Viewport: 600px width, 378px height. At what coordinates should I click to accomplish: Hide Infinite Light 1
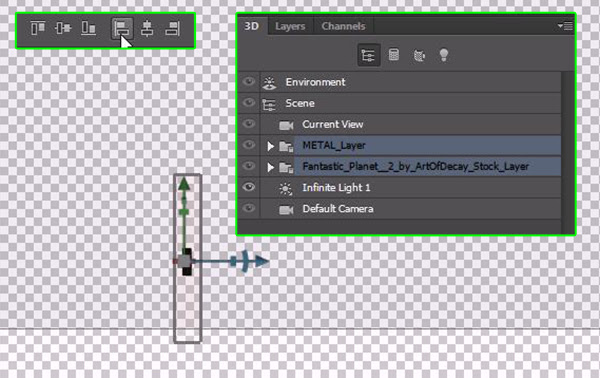click(249, 187)
